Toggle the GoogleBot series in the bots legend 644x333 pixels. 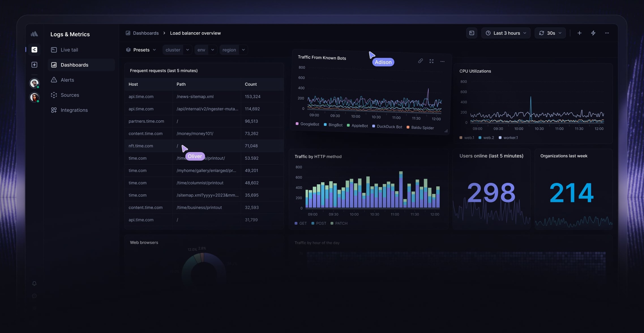(x=307, y=124)
